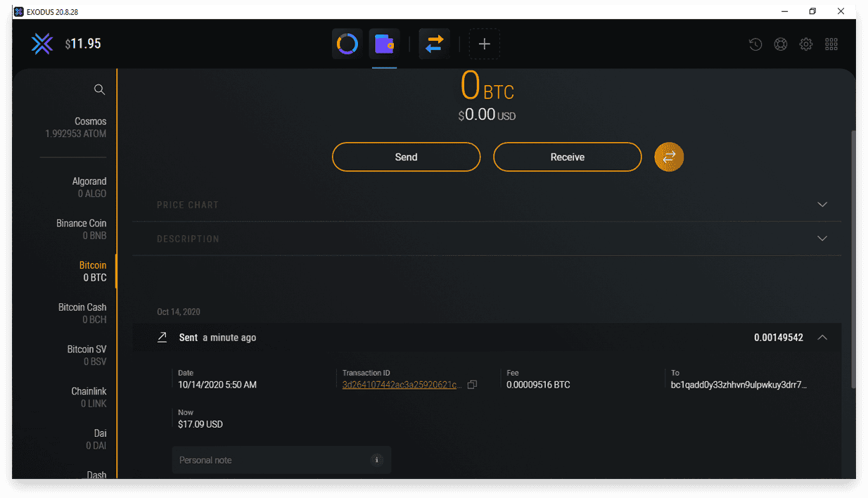Click the $11.95 portfolio balance
Image resolution: width=868 pixels, height=498 pixels.
(83, 44)
